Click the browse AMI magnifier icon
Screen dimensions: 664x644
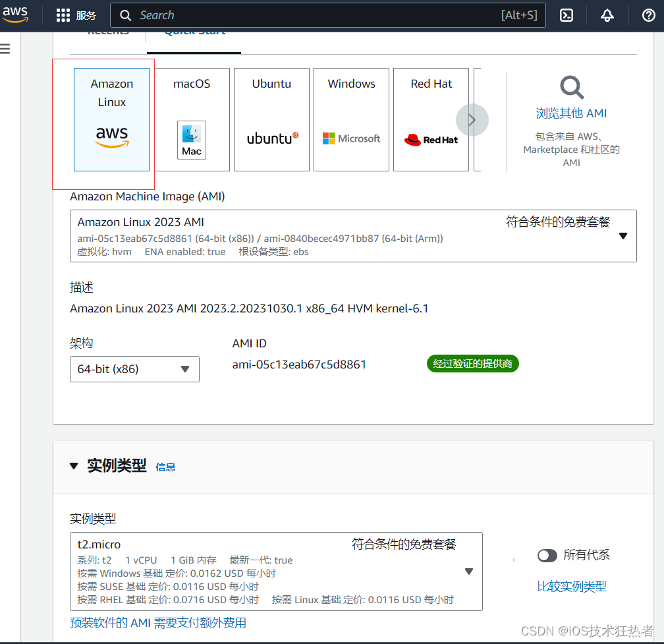point(572,88)
